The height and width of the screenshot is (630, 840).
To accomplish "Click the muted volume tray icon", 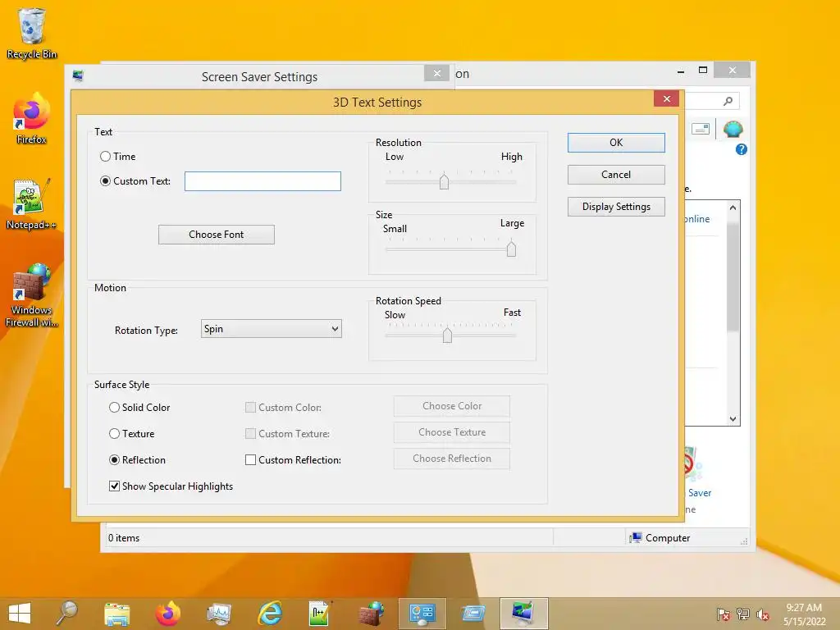I will click(x=763, y=614).
